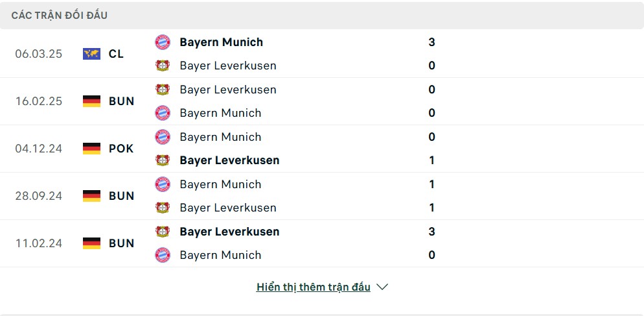Viewport: 644px width, 316px height.
Task: Click German flag on 11.02.24 match
Action: click(x=91, y=243)
